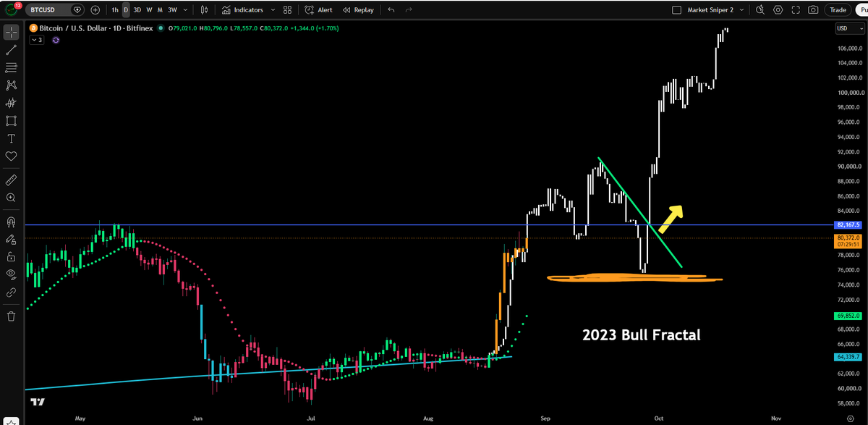The height and width of the screenshot is (425, 868).
Task: Open the chart settings gear bottom-right
Action: coord(851,418)
